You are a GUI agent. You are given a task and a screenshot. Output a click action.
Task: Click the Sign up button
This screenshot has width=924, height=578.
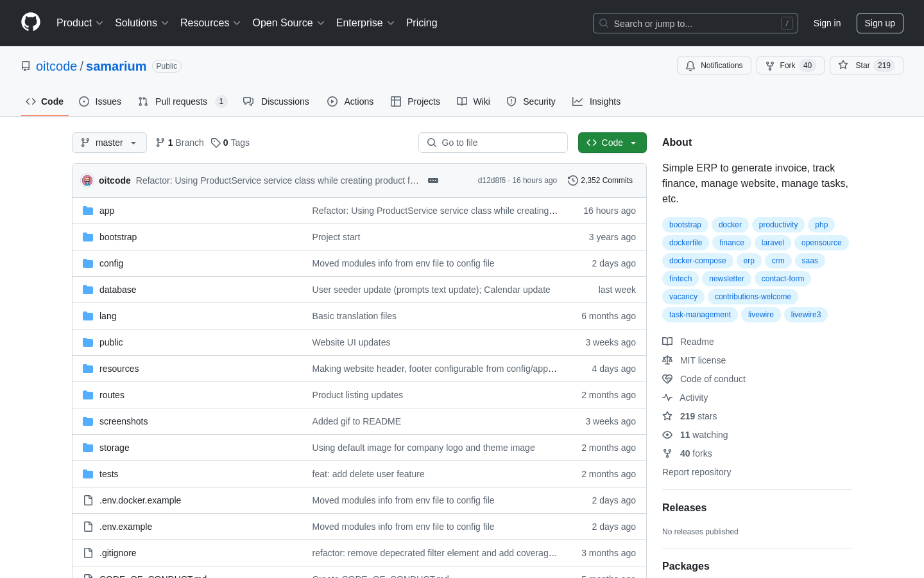[880, 23]
